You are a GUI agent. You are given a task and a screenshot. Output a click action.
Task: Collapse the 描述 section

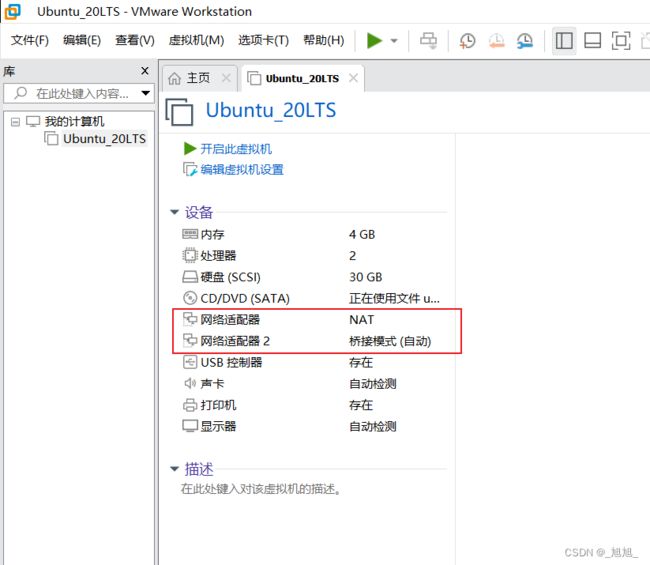[174, 469]
